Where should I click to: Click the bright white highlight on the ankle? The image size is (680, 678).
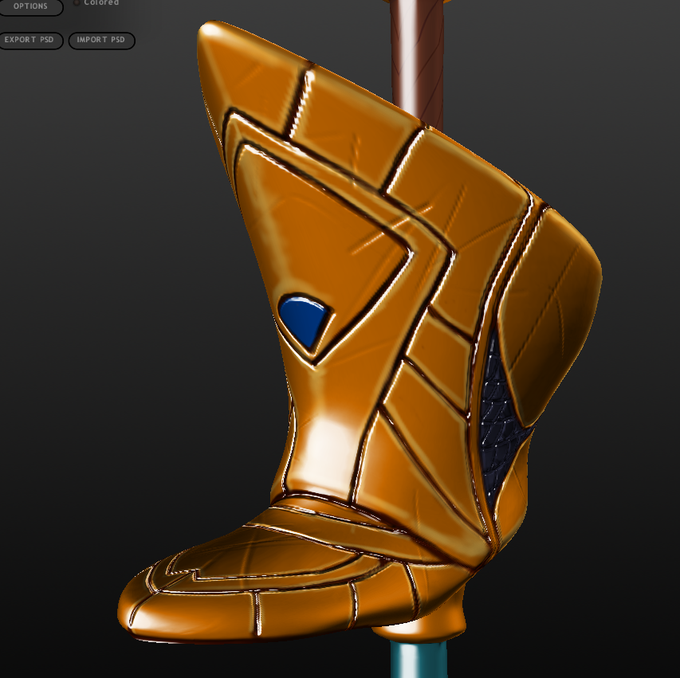[327, 447]
